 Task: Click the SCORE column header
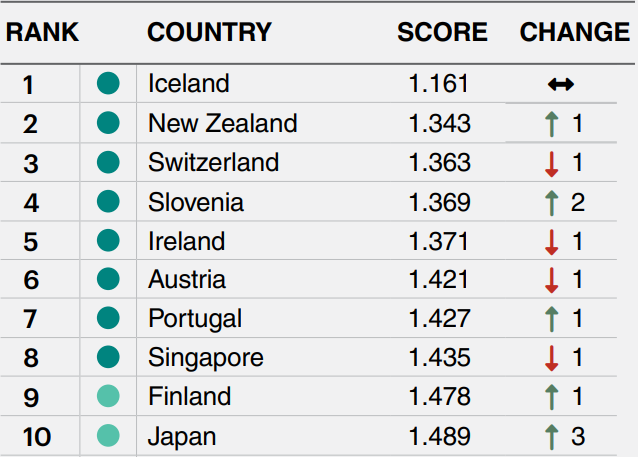442,32
